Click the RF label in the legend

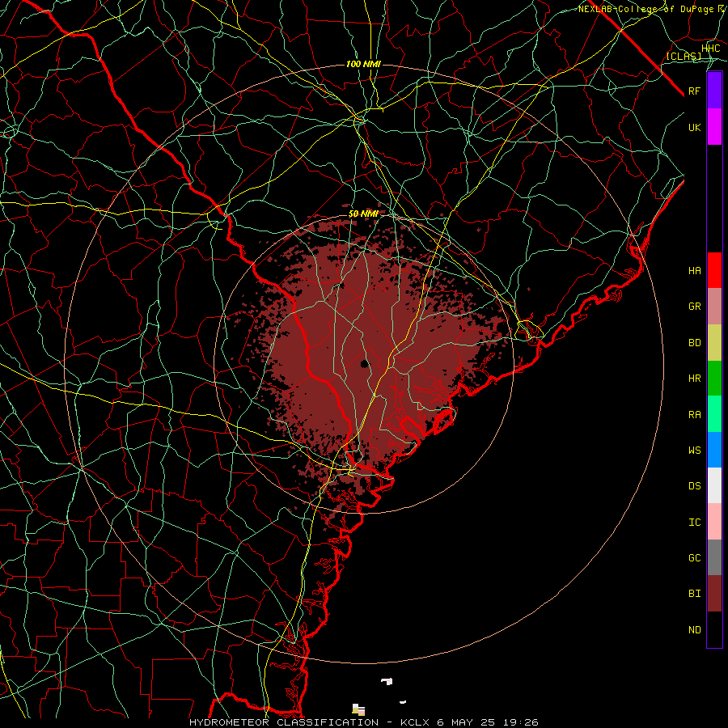coord(695,91)
